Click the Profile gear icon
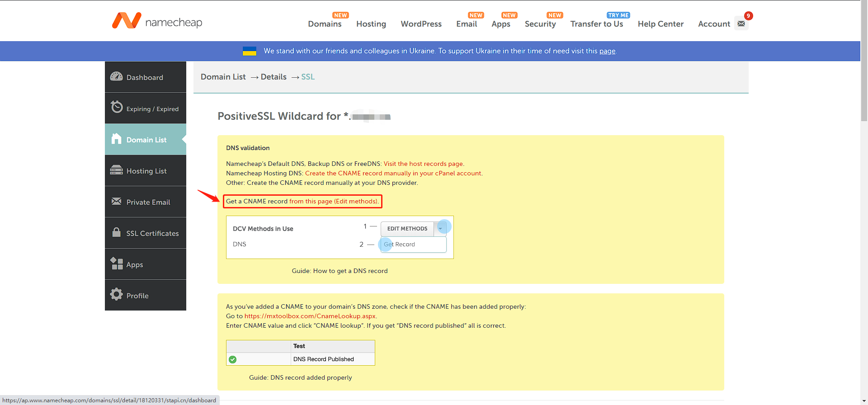Image resolution: width=868 pixels, height=405 pixels. pos(116,294)
